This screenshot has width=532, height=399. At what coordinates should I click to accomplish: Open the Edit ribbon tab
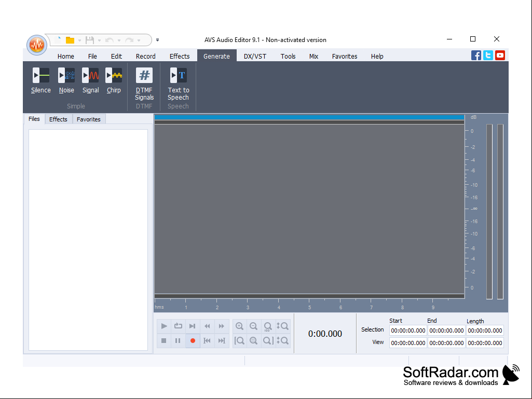click(116, 57)
